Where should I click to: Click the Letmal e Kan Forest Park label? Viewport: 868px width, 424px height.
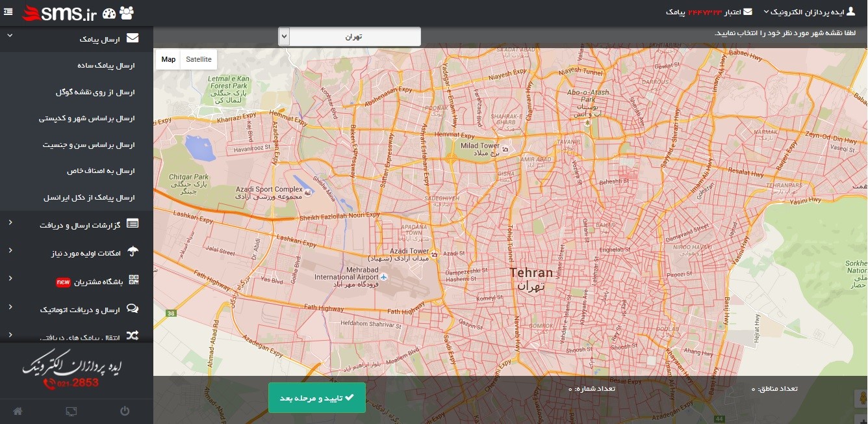228,90
